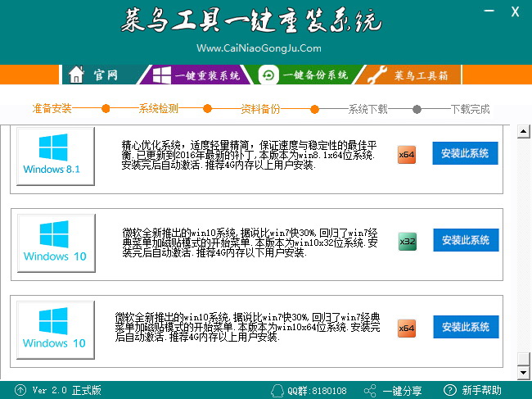Click the version up-arrow icon in status bar
Image resolution: width=532 pixels, height=399 pixels.
pyautogui.click(x=20, y=390)
